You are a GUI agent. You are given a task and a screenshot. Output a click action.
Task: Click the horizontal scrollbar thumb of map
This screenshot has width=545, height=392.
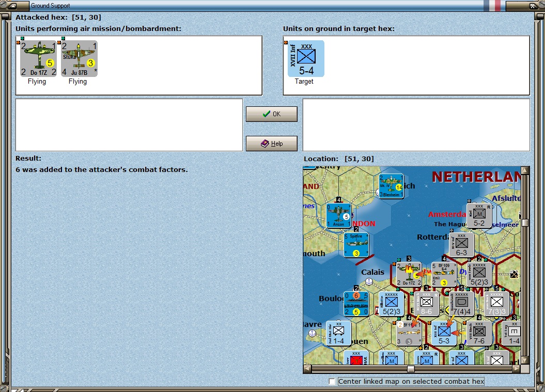(x=411, y=369)
